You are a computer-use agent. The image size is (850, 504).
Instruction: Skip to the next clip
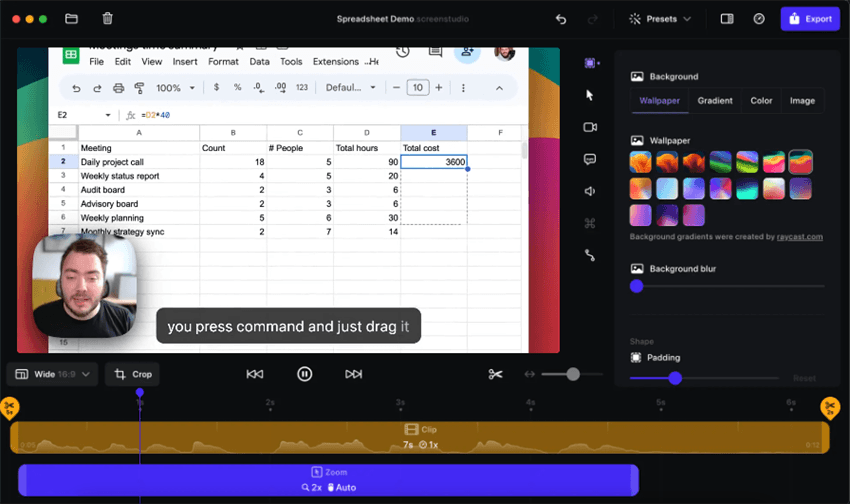click(x=353, y=374)
